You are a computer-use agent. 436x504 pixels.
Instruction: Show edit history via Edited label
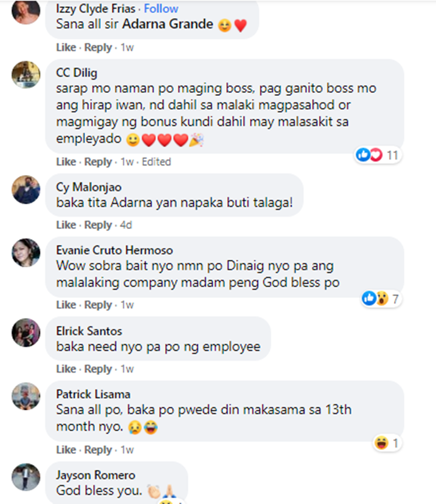coord(156,162)
